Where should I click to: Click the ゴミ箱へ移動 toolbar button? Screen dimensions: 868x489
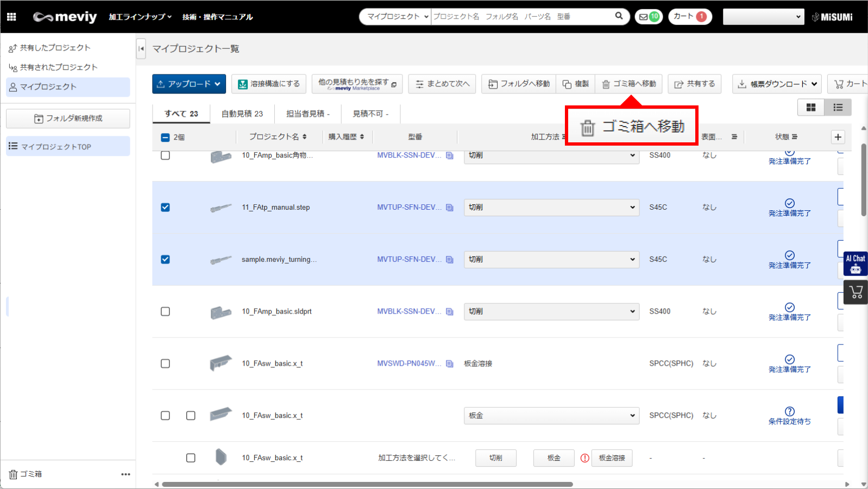[629, 84]
